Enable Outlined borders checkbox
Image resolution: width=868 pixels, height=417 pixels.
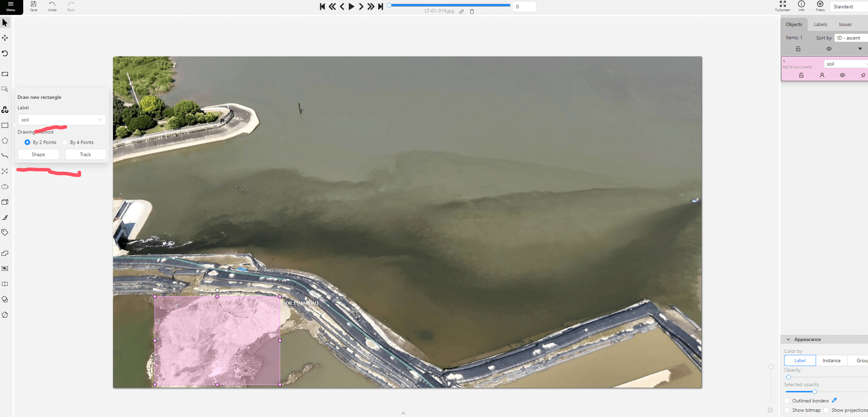tap(787, 401)
